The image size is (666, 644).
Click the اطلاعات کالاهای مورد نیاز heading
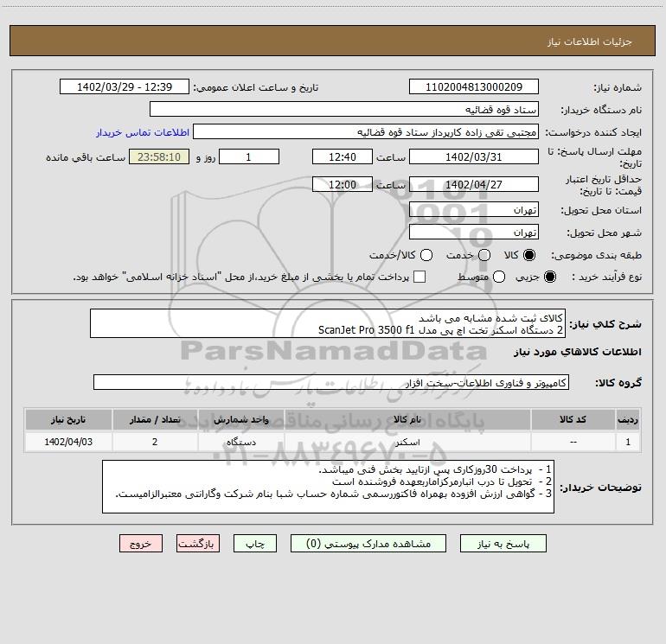point(578,352)
